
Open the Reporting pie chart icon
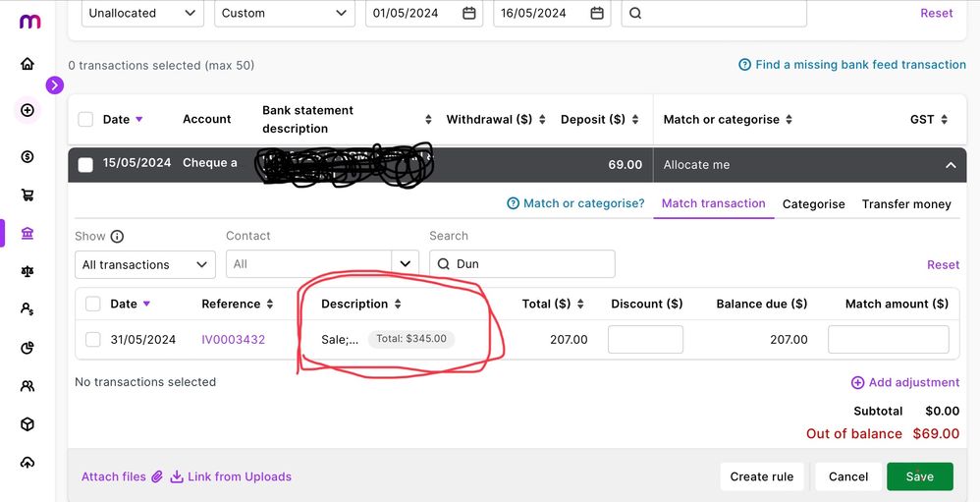click(27, 348)
